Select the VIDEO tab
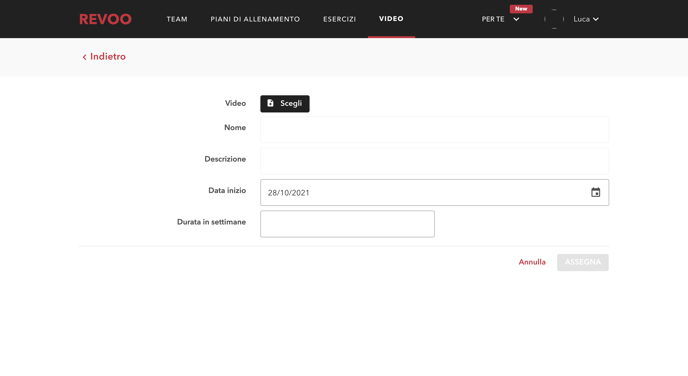This screenshot has width=688, height=376. click(x=391, y=19)
